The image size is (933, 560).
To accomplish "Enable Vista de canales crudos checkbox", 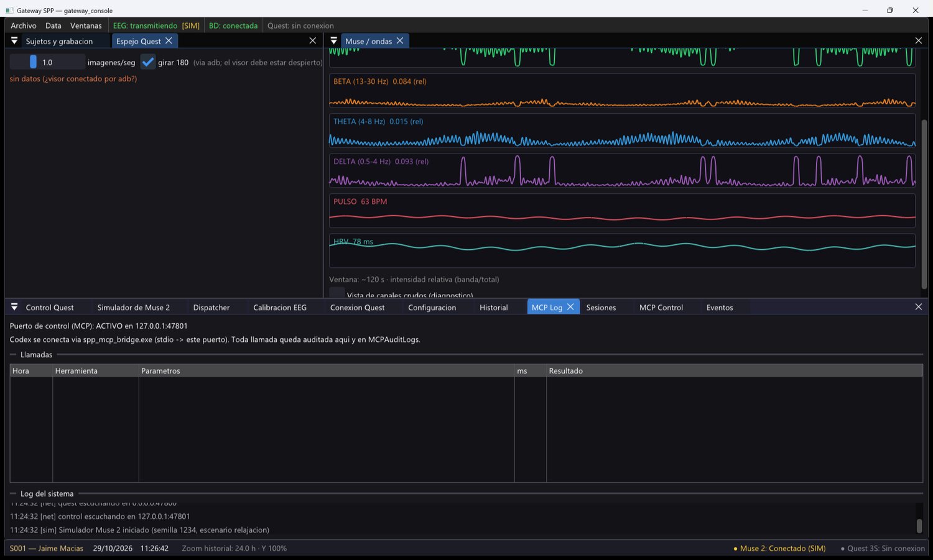I will pos(337,293).
